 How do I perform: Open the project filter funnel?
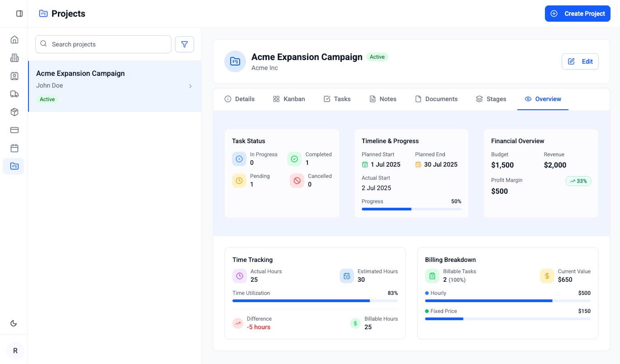tap(185, 44)
